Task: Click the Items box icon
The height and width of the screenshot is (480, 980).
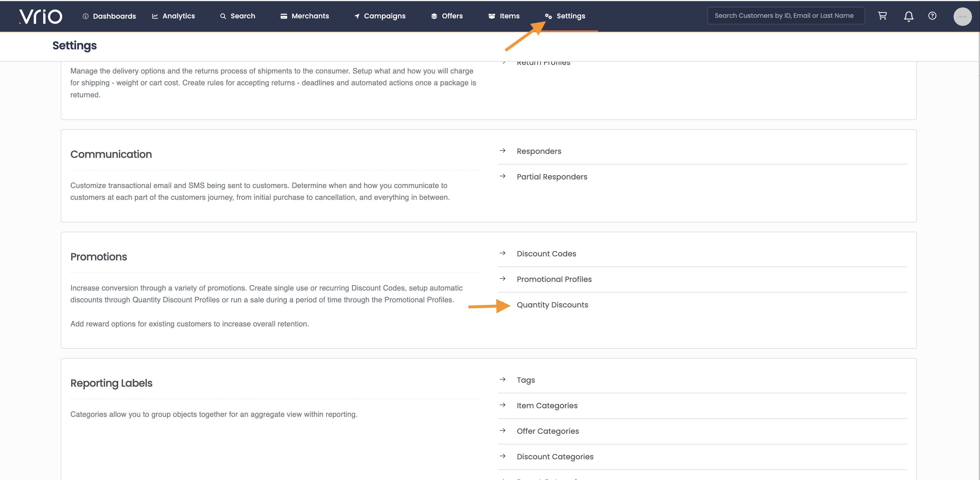Action: click(492, 16)
